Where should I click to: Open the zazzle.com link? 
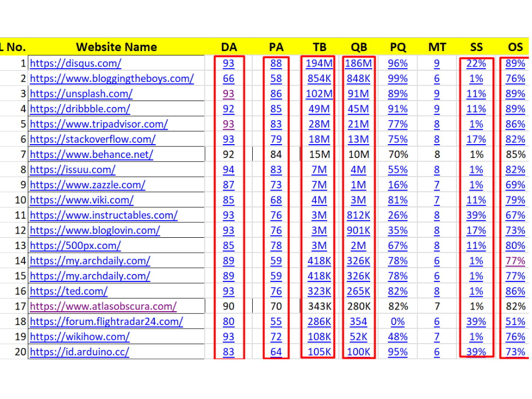pos(88,185)
